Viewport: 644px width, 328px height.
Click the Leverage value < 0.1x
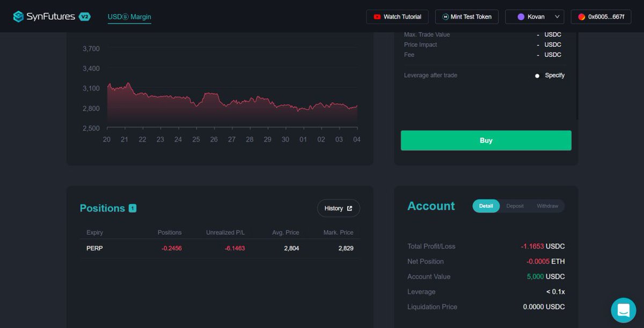coord(555,292)
